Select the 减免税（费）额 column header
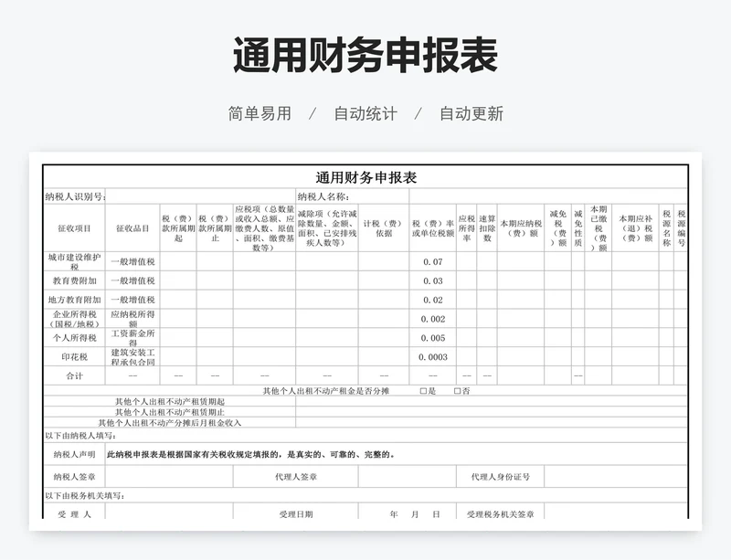 [558, 228]
